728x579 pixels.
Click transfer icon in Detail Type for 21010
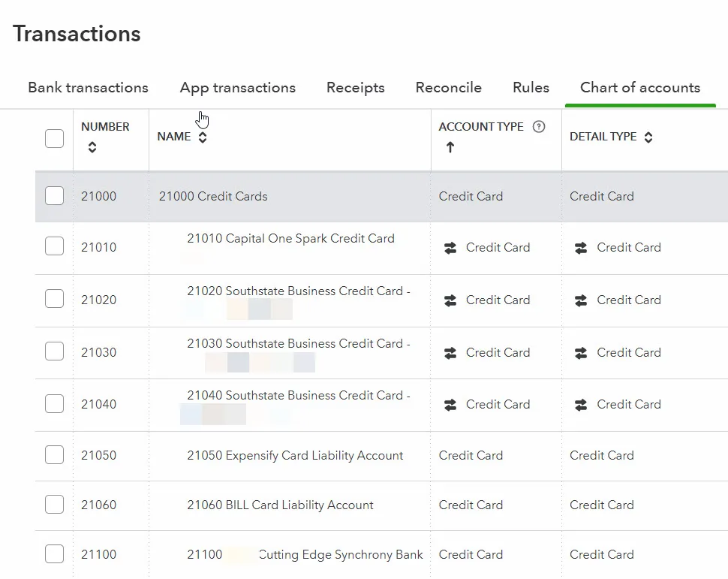pyautogui.click(x=581, y=248)
